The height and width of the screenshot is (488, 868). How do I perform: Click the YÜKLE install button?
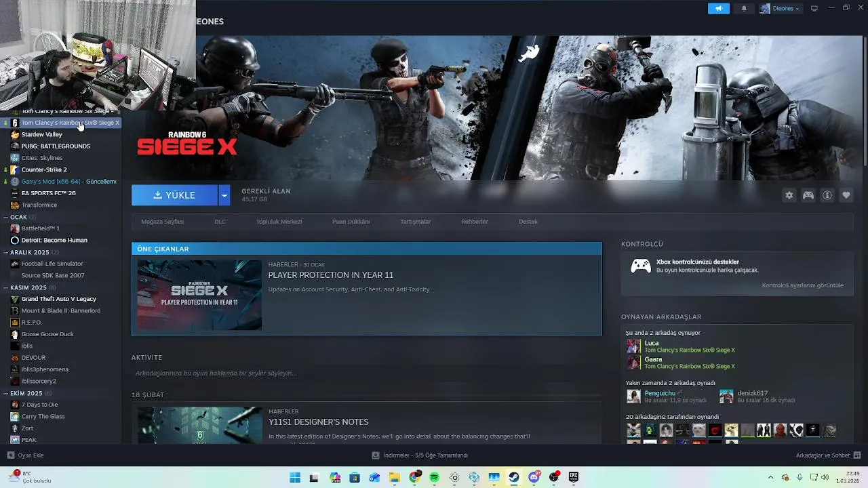(174, 195)
